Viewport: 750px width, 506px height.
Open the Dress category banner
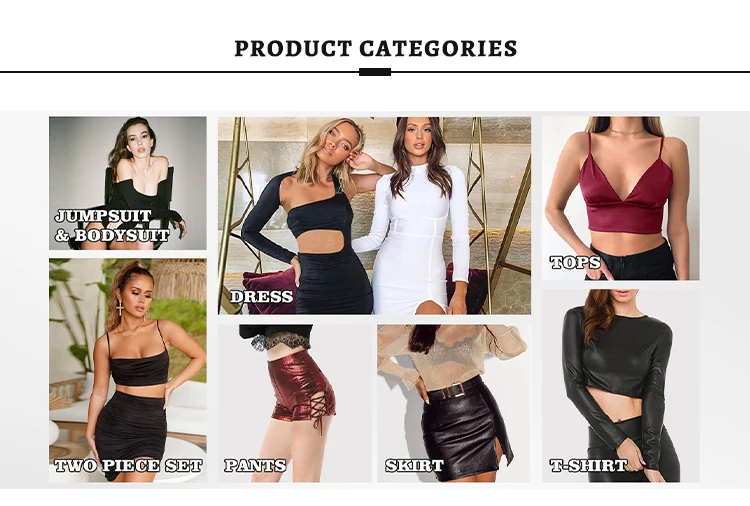[375, 215]
